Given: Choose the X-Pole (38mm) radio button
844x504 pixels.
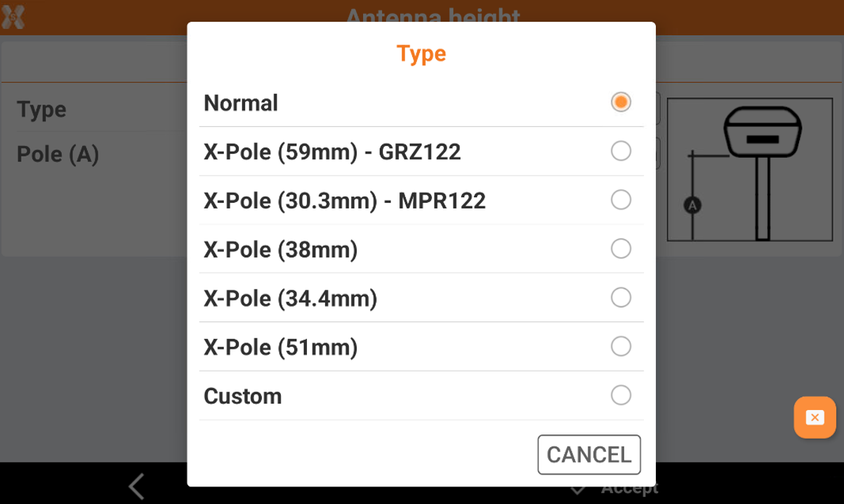Looking at the screenshot, I should coord(621,249).
